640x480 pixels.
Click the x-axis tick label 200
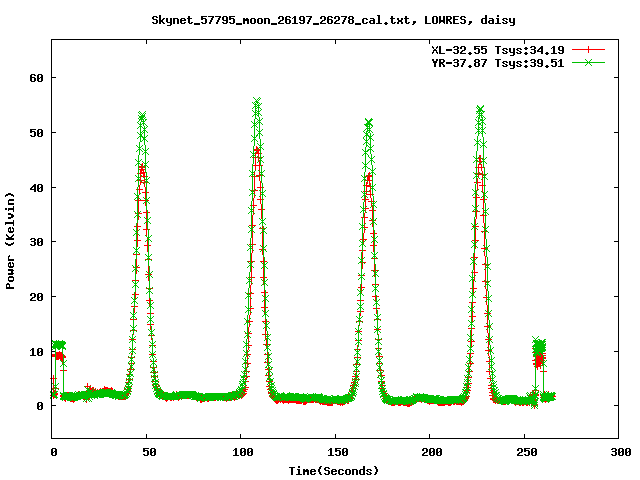click(x=429, y=452)
